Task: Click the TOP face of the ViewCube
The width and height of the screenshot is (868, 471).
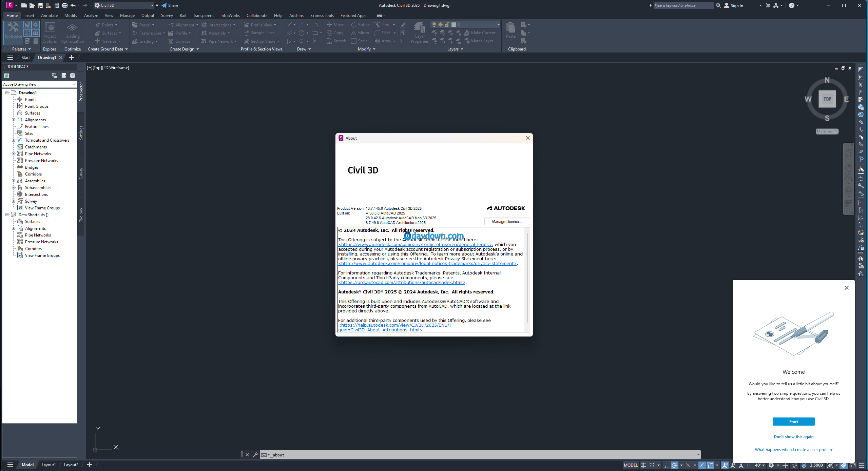Action: click(827, 99)
